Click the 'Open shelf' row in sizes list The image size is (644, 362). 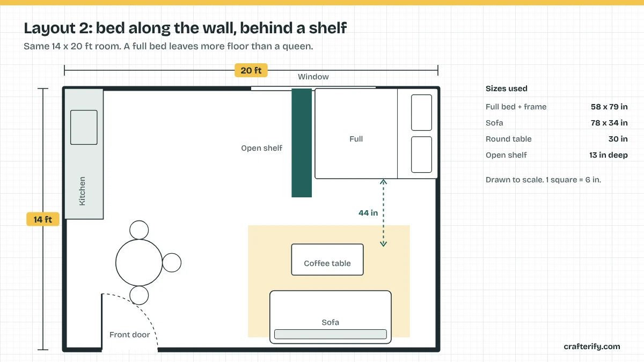click(557, 155)
